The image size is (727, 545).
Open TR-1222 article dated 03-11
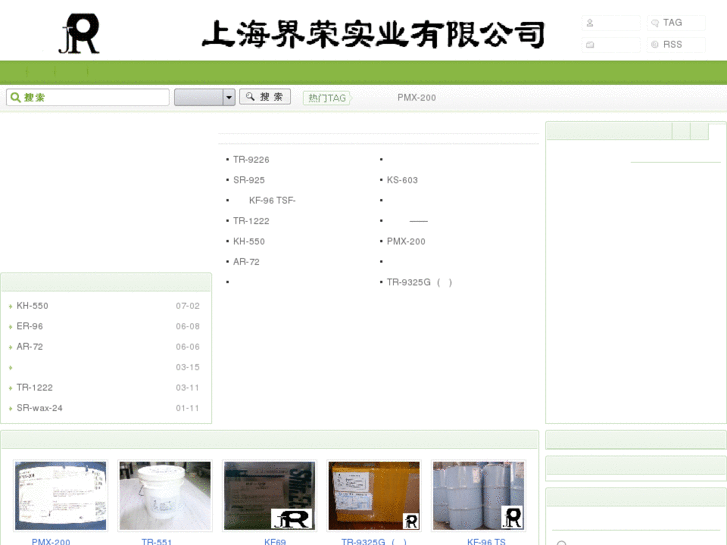click(34, 387)
